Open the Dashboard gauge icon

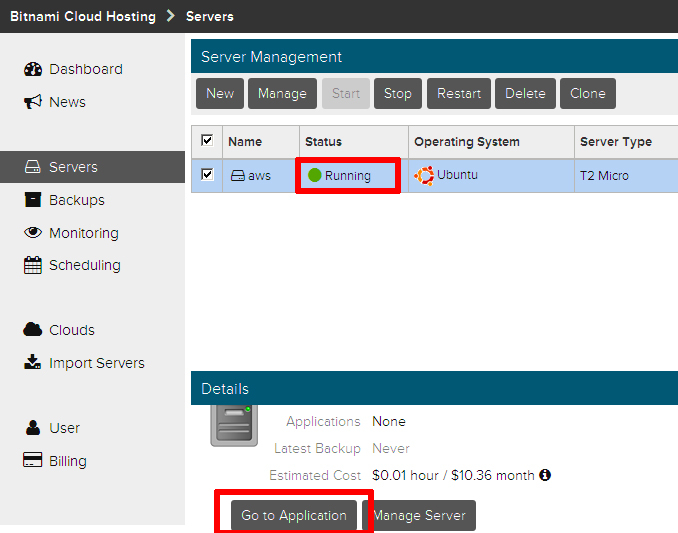33,69
